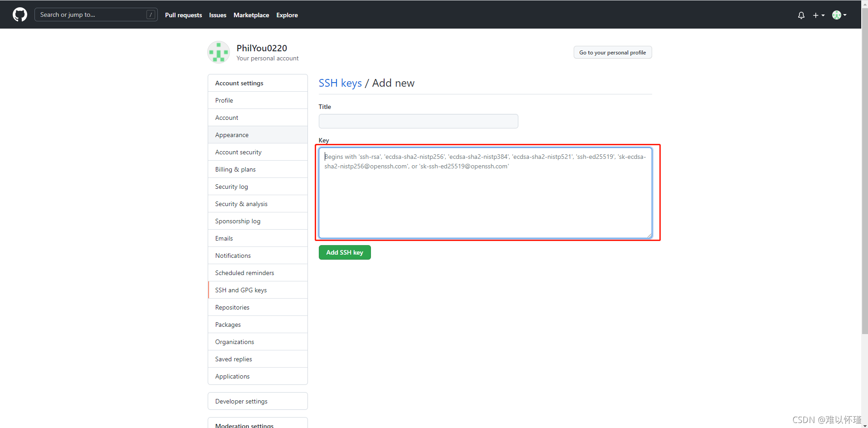Click the GitHub Octocat logo

20,15
